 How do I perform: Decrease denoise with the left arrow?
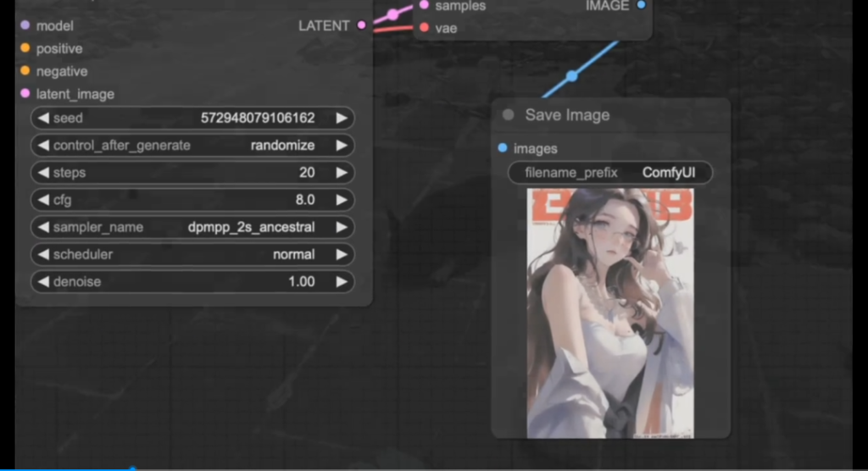click(44, 281)
